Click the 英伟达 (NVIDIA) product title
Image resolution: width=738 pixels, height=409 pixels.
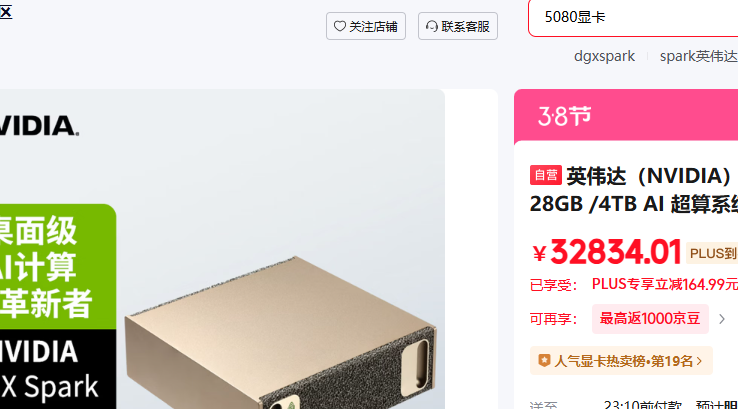coord(634,190)
